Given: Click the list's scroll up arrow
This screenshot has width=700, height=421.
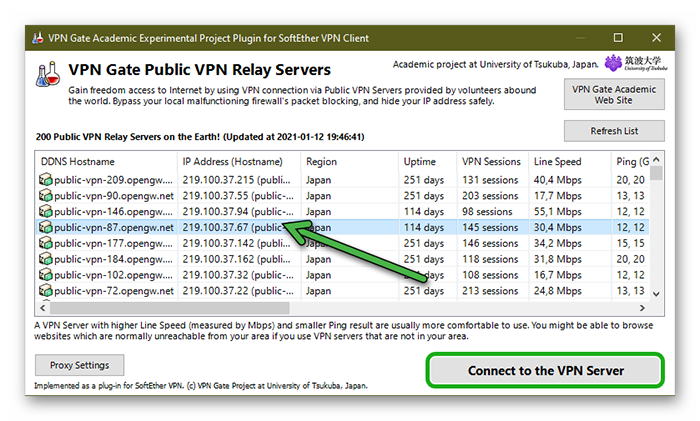Looking at the screenshot, I should pyautogui.click(x=656, y=159).
